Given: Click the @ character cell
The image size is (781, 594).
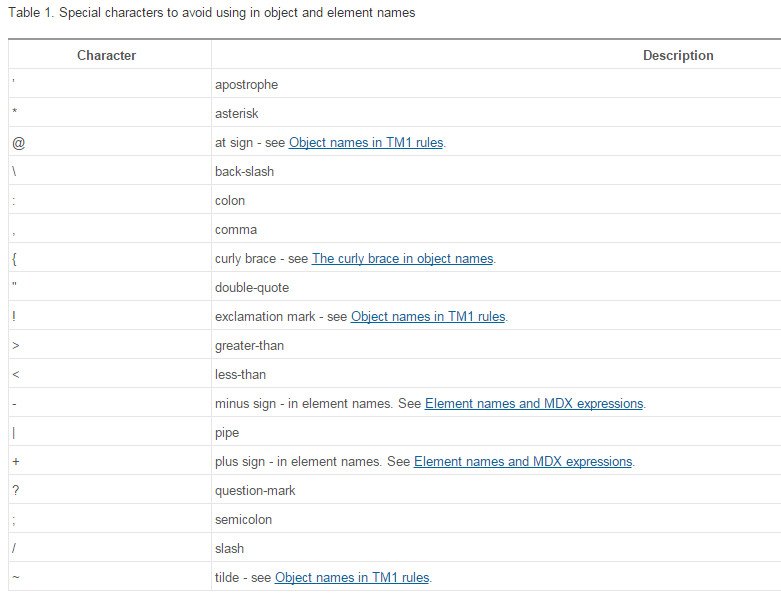Looking at the screenshot, I should (x=110, y=142).
